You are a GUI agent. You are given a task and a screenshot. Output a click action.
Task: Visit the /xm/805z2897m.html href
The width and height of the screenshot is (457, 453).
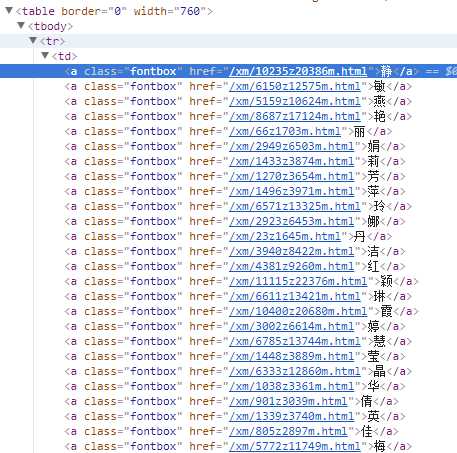(288, 431)
